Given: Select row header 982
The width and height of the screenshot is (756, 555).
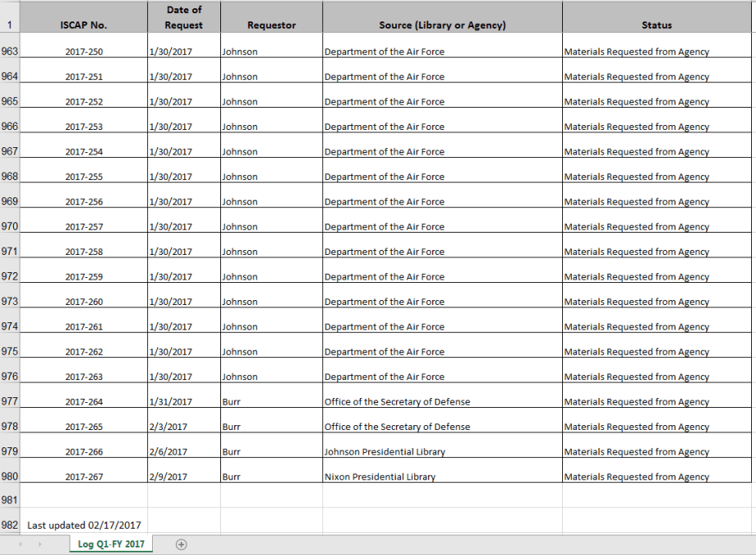Looking at the screenshot, I should pyautogui.click(x=9, y=525).
